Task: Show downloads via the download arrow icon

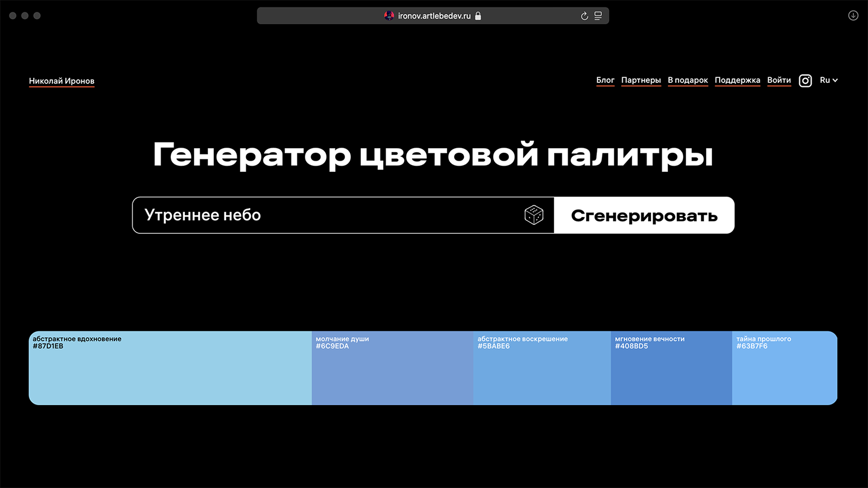Action: coord(853,16)
